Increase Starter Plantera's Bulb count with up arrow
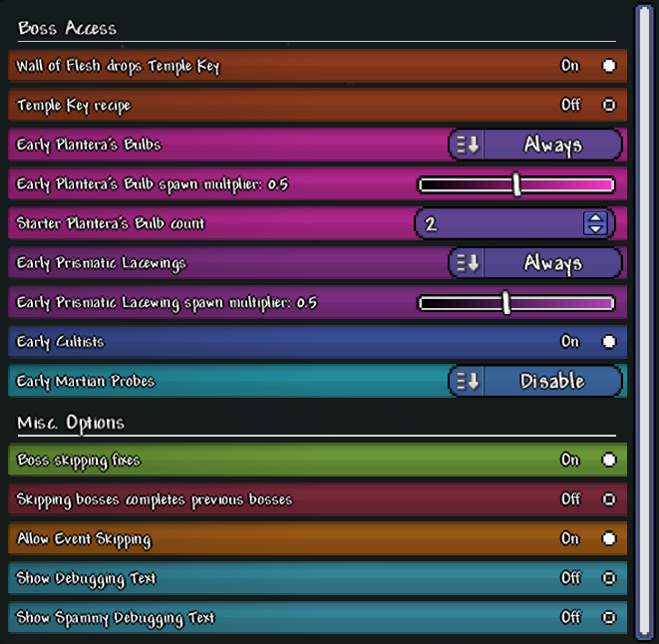 [x=595, y=218]
